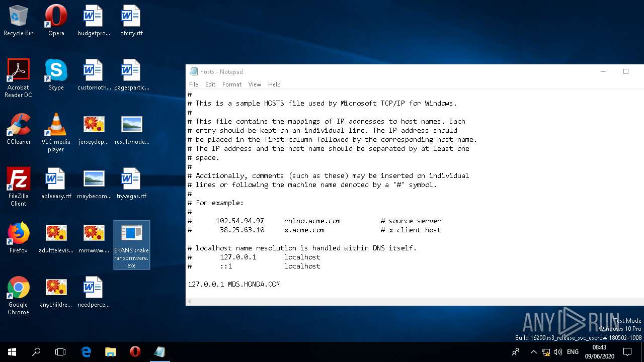This screenshot has height=362, width=644.
Task: Open People icon in system tray
Action: tap(516, 352)
